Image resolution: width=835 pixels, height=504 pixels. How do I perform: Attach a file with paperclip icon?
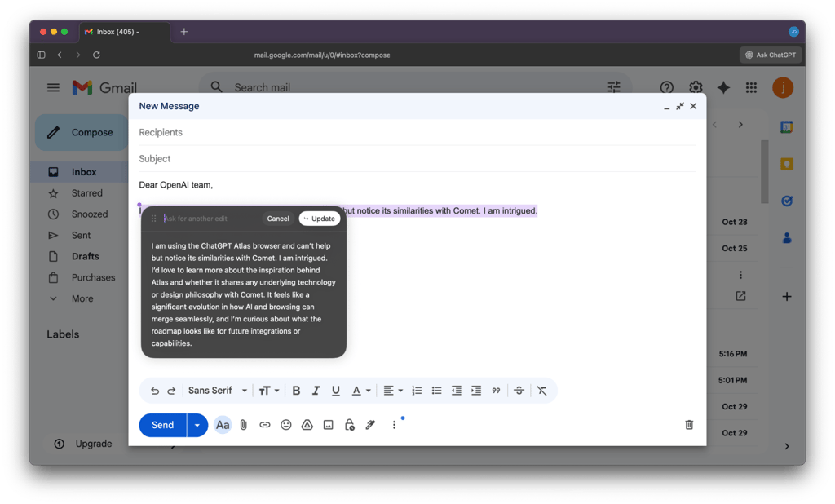[243, 425]
